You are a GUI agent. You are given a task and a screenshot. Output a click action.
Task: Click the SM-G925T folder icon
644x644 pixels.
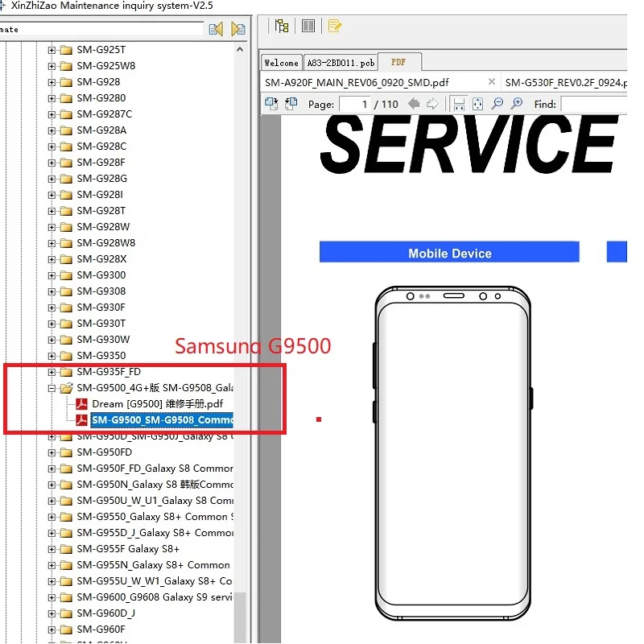[66, 50]
